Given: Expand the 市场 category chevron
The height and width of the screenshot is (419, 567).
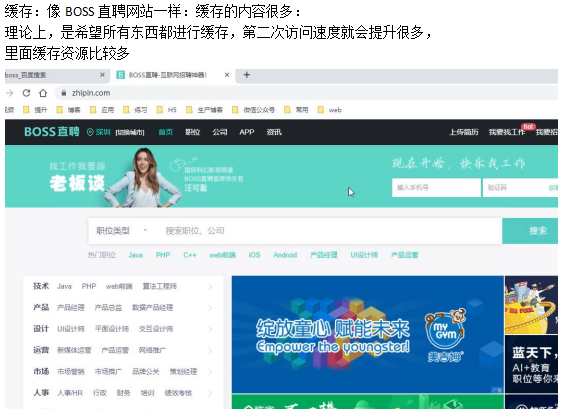Looking at the screenshot, I should pyautogui.click(x=210, y=372).
